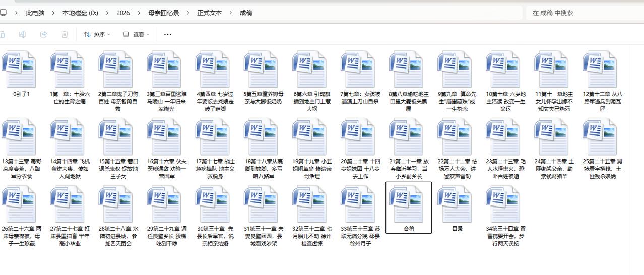This screenshot has height=275, width=644.
Task: Click the Delete trash can icon
Action: [65, 34]
